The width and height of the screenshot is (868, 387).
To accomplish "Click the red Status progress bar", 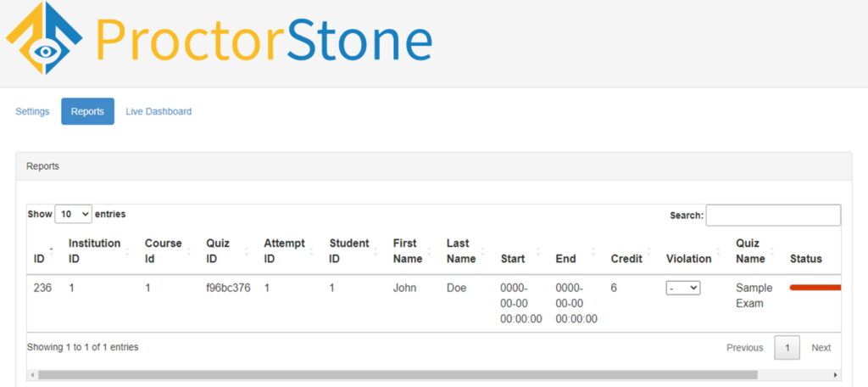I will tap(815, 288).
